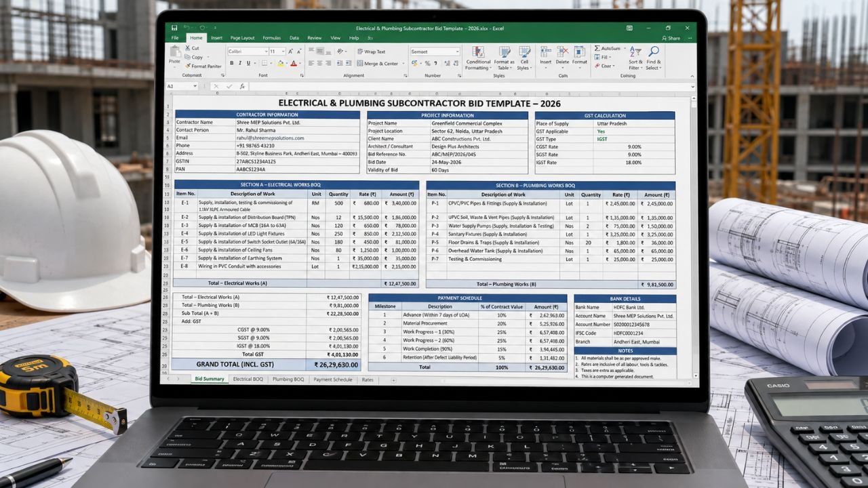
Task: Click the Insert Function fx icon
Action: coord(242,86)
